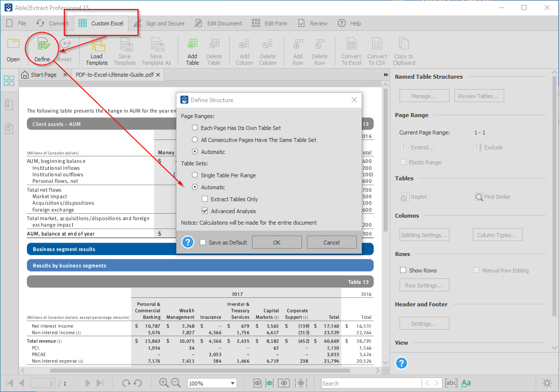Switch to Review tab

click(313, 23)
